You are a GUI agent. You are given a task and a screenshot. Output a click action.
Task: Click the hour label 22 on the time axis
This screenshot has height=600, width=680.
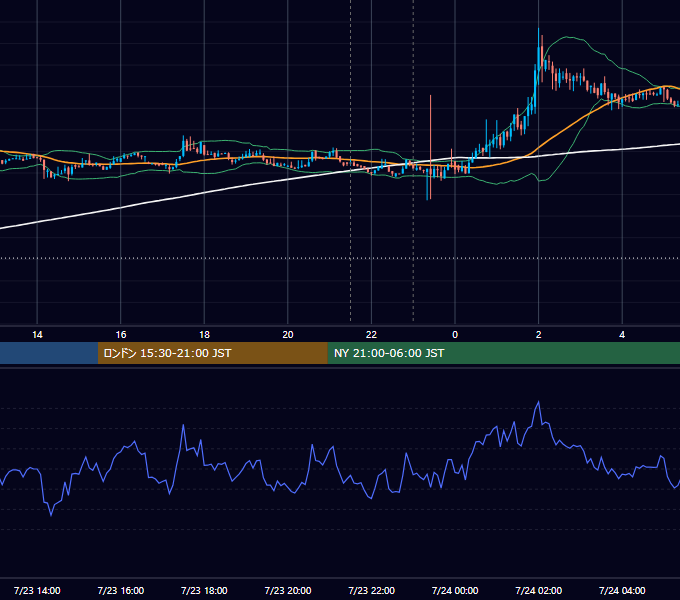click(371, 335)
